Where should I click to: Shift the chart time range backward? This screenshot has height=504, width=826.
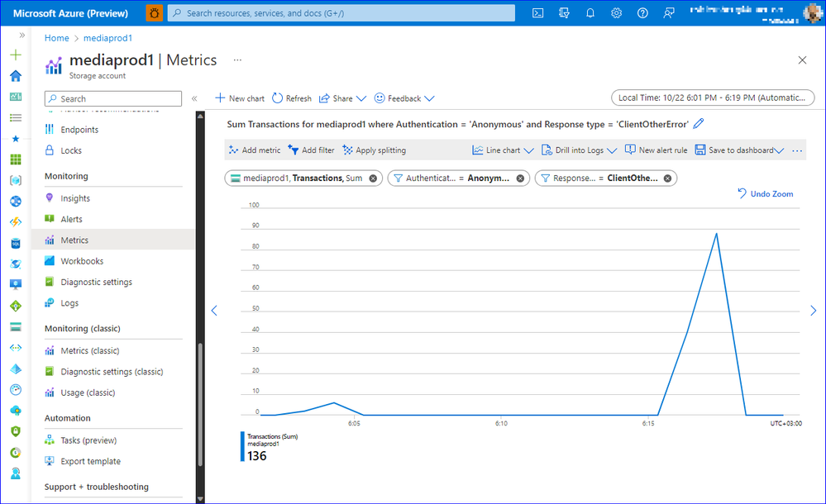point(214,311)
